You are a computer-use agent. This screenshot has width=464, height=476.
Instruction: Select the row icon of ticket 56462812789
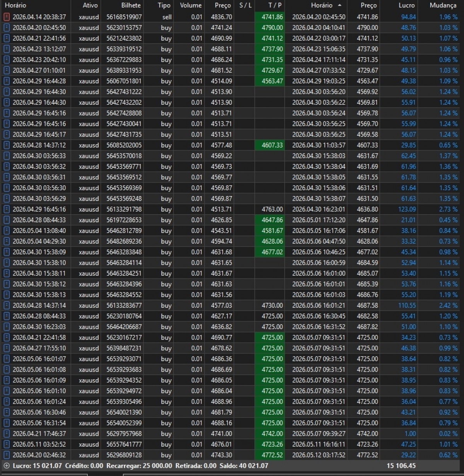point(6,231)
